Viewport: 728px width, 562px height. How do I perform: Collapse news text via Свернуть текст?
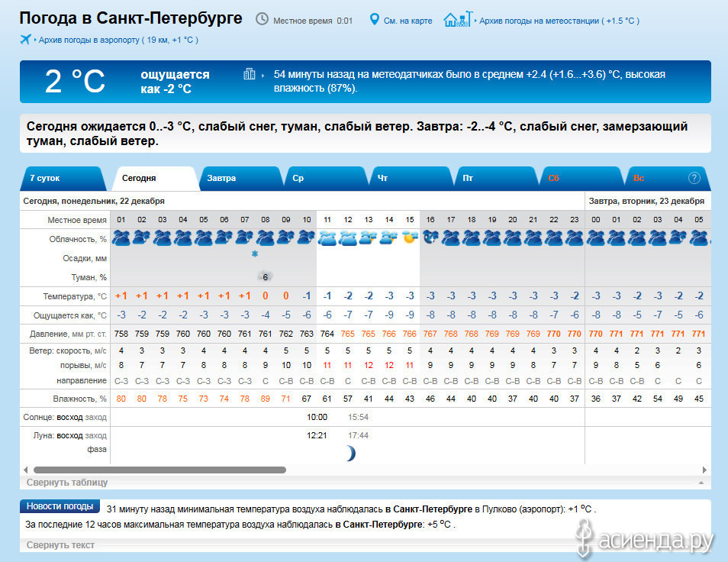(60, 544)
